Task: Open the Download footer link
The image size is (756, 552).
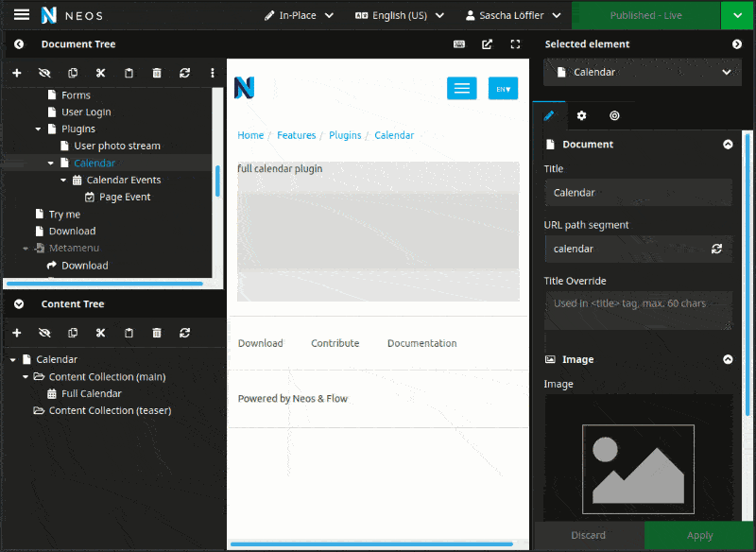Action: pyautogui.click(x=261, y=343)
